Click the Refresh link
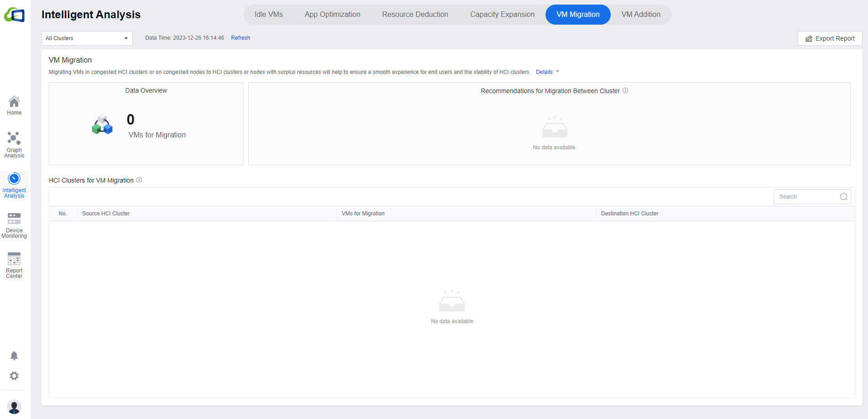868x419 pixels. coord(240,38)
